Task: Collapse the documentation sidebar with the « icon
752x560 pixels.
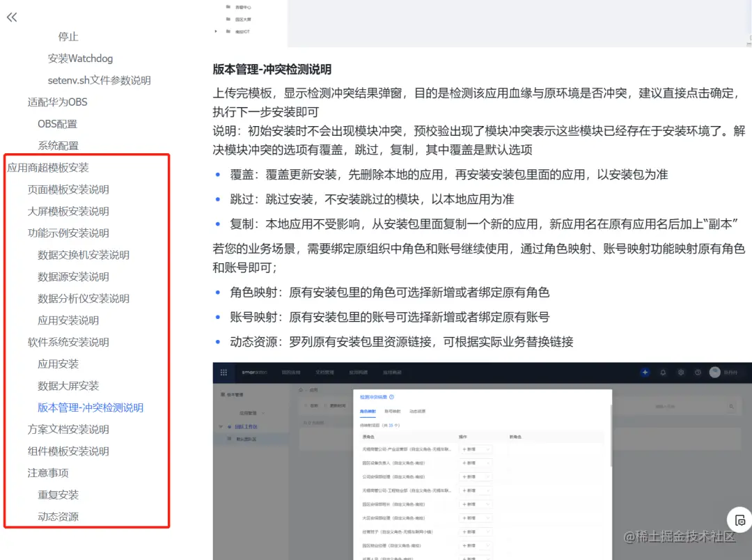Action: [x=11, y=17]
